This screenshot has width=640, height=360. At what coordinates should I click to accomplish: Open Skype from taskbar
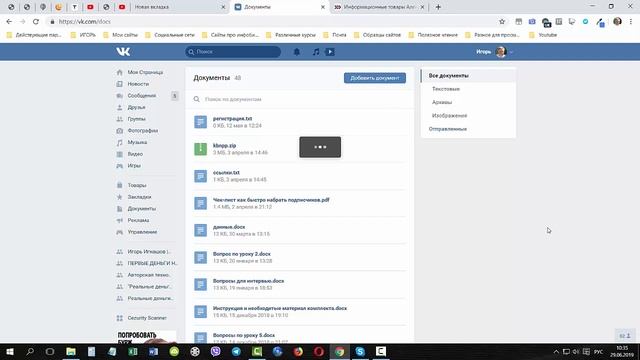coord(360,351)
